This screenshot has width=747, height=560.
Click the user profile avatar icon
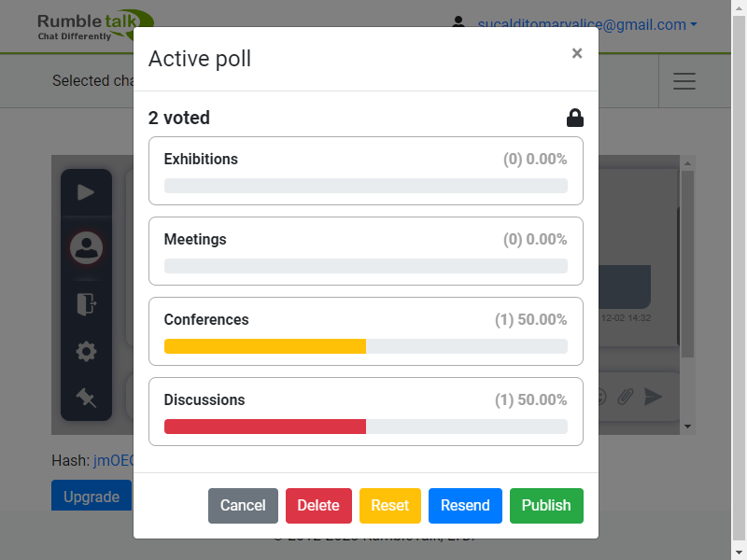pyautogui.click(x=86, y=247)
